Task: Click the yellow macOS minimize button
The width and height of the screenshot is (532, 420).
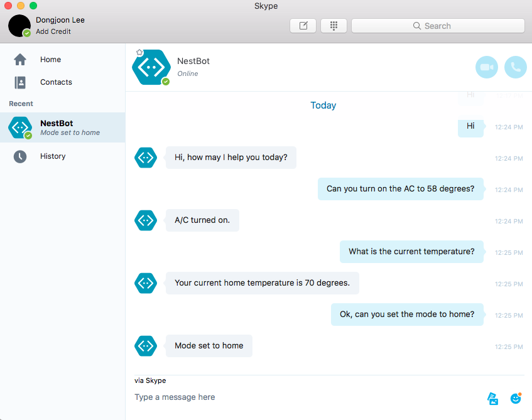Action: point(21,6)
